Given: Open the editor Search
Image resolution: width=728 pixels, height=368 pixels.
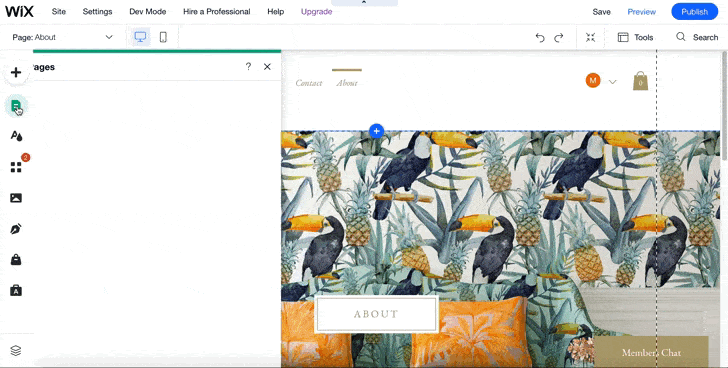Looking at the screenshot, I should (x=697, y=38).
